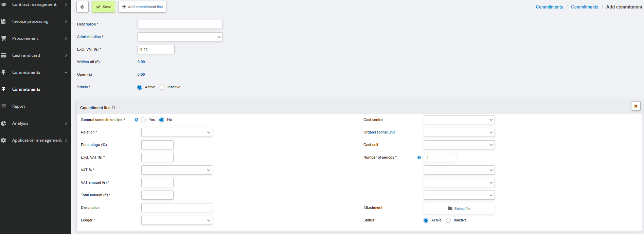Image resolution: width=644 pixels, height=234 pixels.
Task: Set top Status to Inactive
Action: tap(162, 87)
